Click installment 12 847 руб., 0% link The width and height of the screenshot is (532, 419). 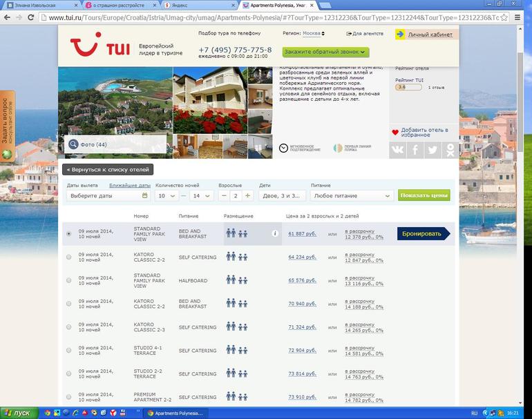(x=364, y=260)
